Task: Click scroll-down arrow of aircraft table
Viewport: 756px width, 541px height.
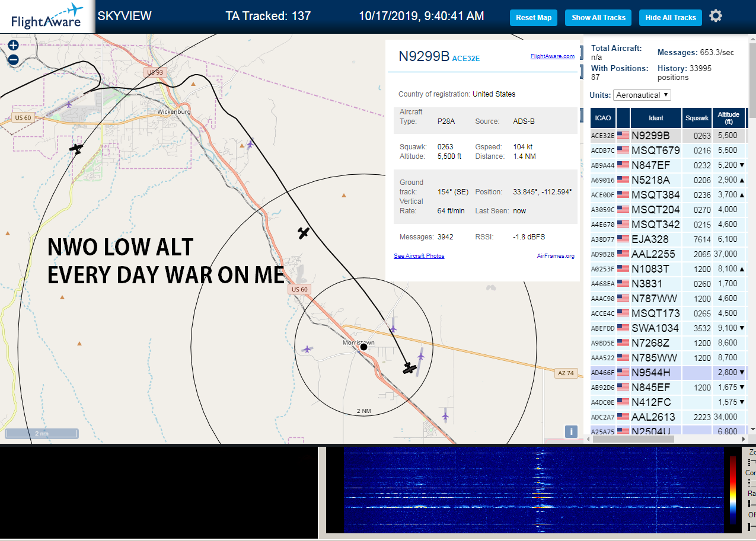Action: click(x=752, y=429)
